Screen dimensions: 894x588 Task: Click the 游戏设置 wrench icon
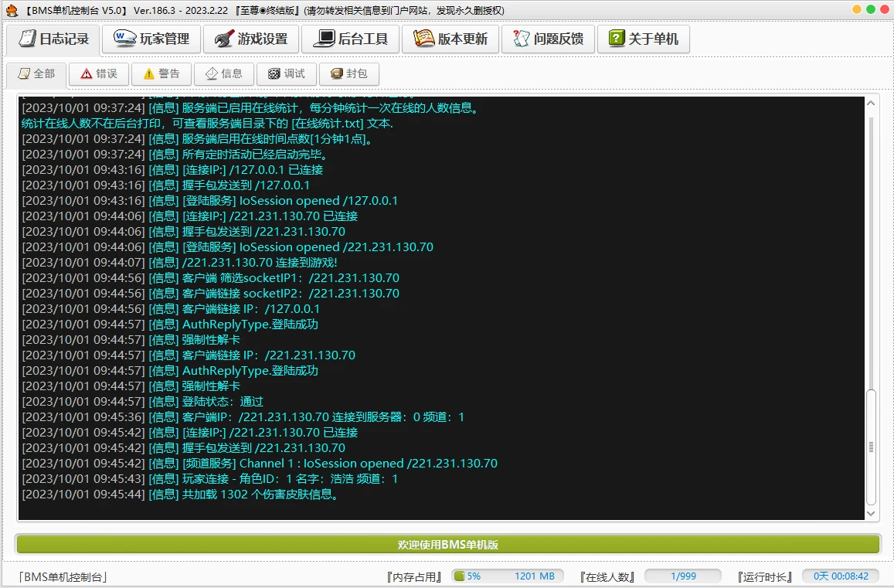coord(223,39)
